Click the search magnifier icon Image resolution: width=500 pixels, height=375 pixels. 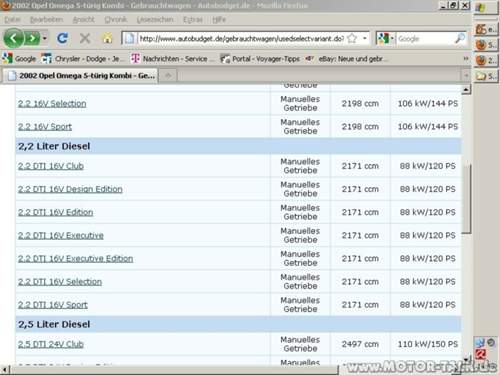(x=460, y=38)
